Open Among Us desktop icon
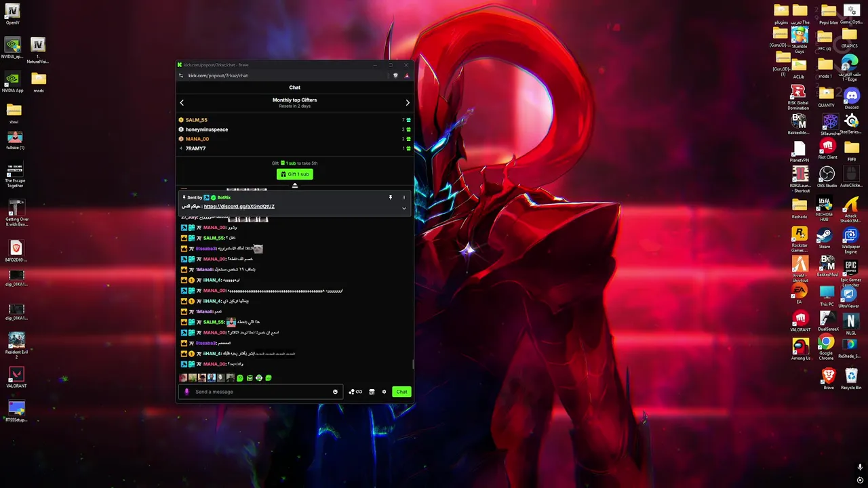868x488 pixels. [x=800, y=349]
